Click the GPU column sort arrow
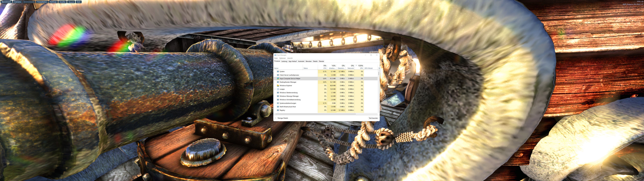Screen dimensions: 644x181 pyautogui.click(x=356, y=65)
